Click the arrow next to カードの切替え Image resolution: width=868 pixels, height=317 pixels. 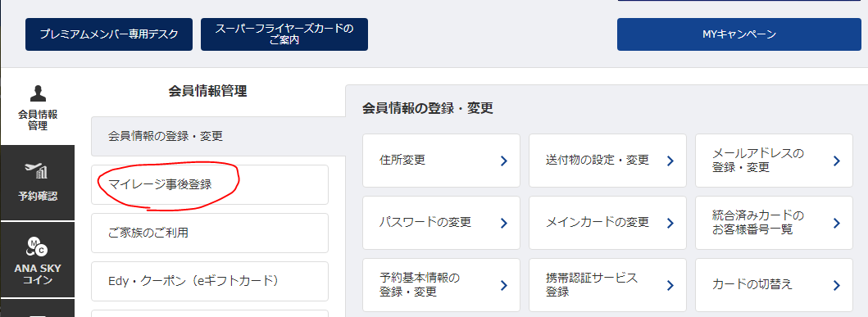(x=837, y=286)
